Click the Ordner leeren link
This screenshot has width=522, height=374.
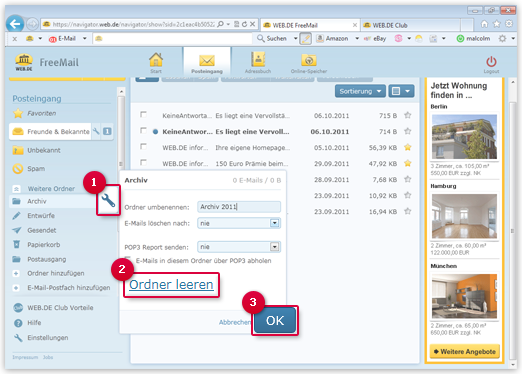pyautogui.click(x=171, y=285)
